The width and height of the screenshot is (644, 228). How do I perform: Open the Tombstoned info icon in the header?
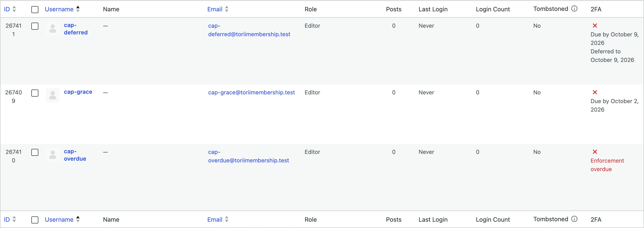[575, 9]
